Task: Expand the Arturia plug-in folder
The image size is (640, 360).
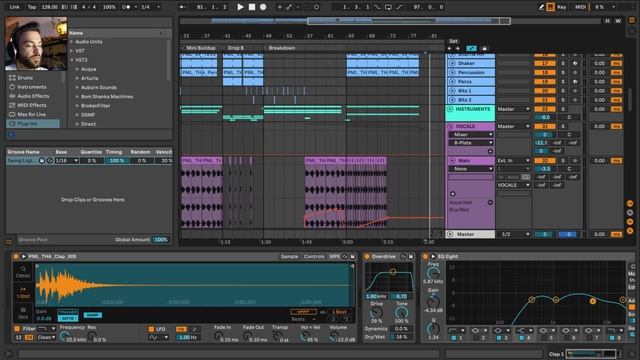Action: point(78,78)
